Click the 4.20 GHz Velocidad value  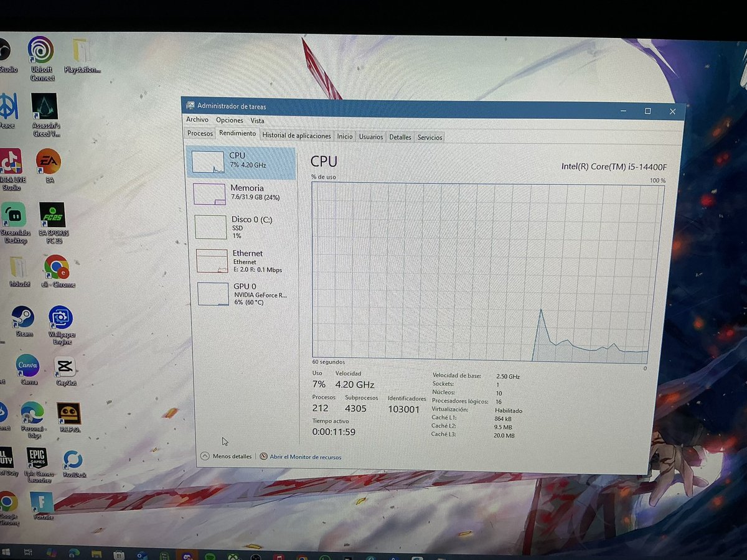click(355, 385)
